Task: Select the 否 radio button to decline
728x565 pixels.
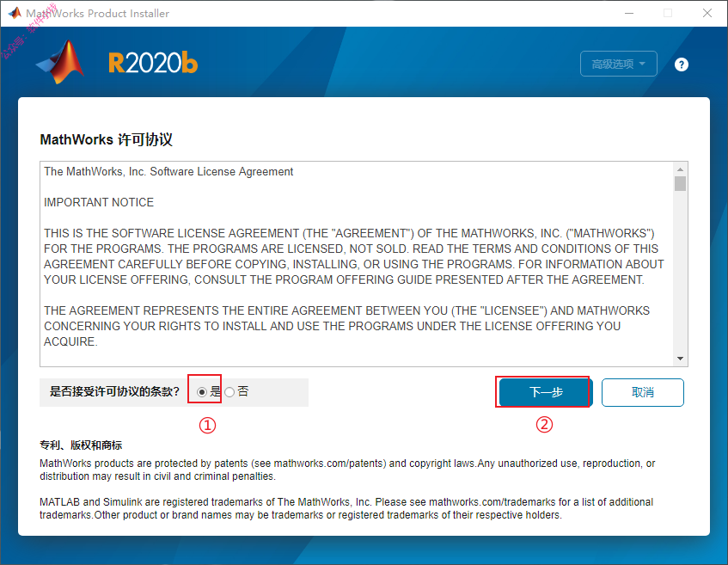Action: [229, 392]
